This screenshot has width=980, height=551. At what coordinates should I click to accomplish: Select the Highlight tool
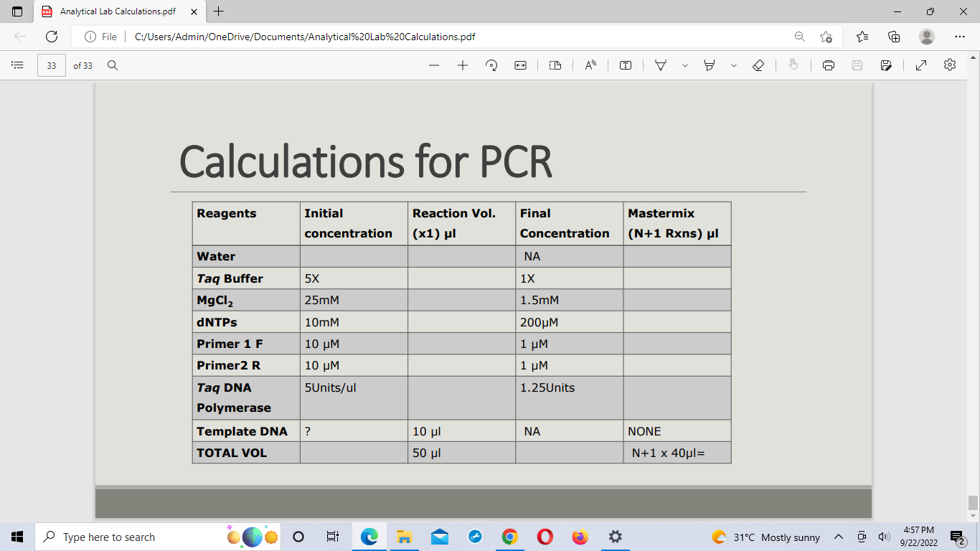tap(709, 65)
